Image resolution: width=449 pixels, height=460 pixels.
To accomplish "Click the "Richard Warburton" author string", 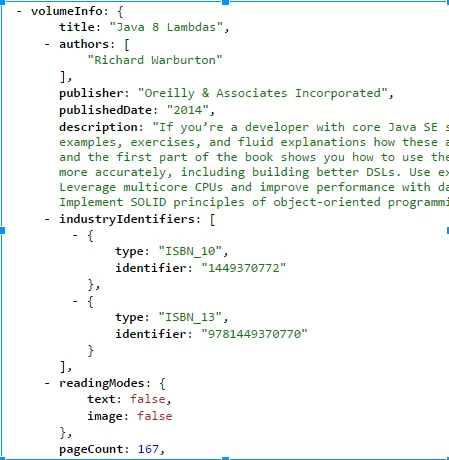I will pyautogui.click(x=155, y=60).
